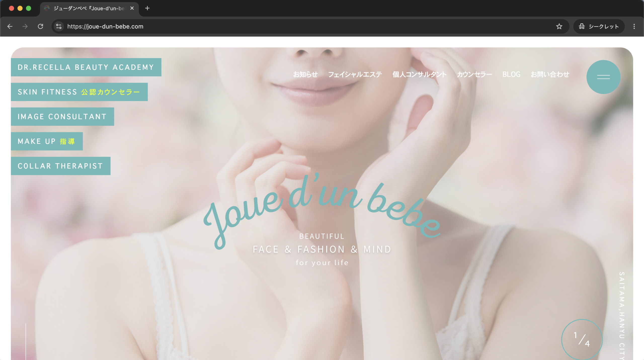The image size is (644, 360).
Task: Click the macOS yellow minimize button
Action: coord(20,8)
